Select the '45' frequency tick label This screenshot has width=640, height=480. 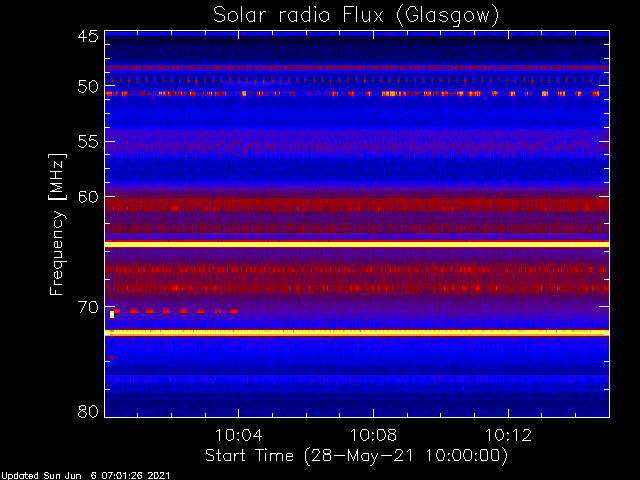click(x=88, y=36)
